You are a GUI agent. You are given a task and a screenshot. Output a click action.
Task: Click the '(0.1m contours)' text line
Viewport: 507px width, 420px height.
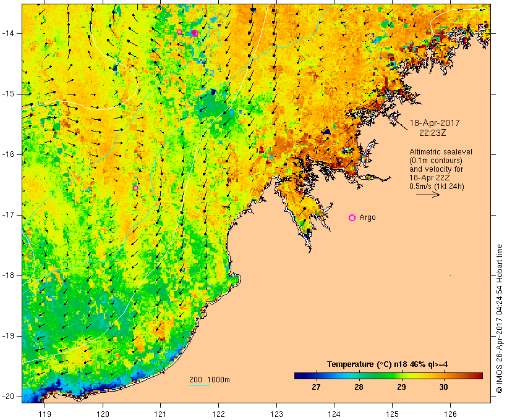[x=436, y=161]
